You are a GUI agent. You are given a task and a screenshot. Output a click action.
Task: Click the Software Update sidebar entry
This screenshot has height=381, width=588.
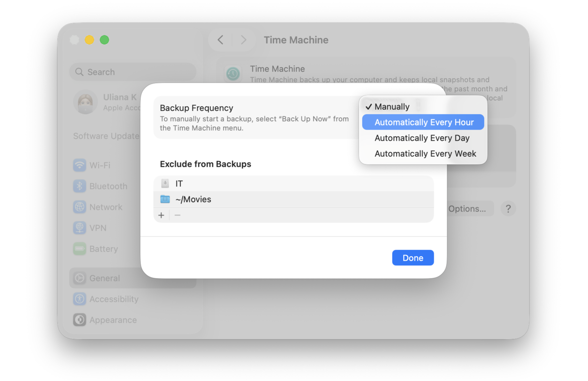[x=106, y=136]
